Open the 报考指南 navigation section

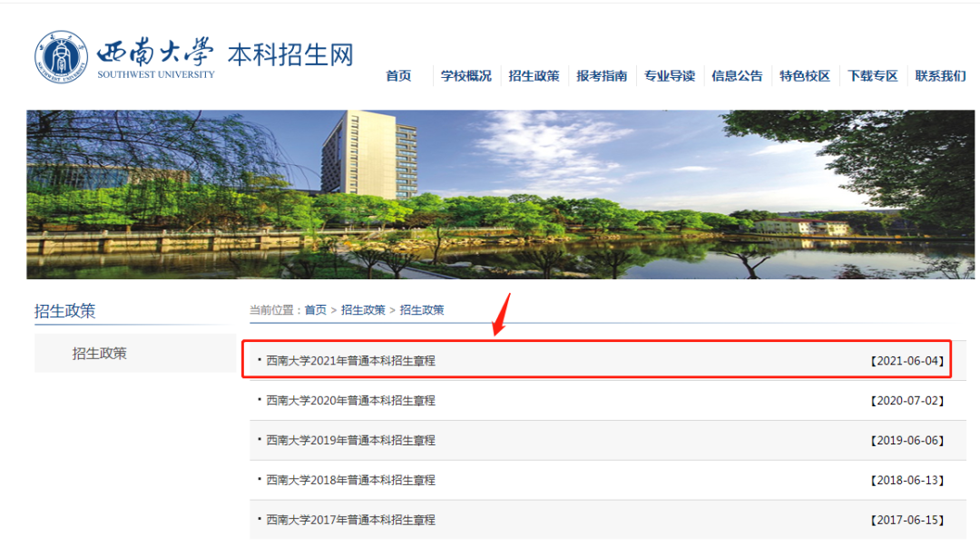[602, 76]
